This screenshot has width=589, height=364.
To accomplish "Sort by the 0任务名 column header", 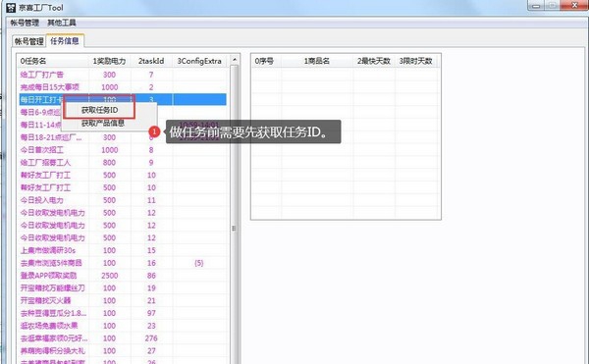I will tap(53, 61).
